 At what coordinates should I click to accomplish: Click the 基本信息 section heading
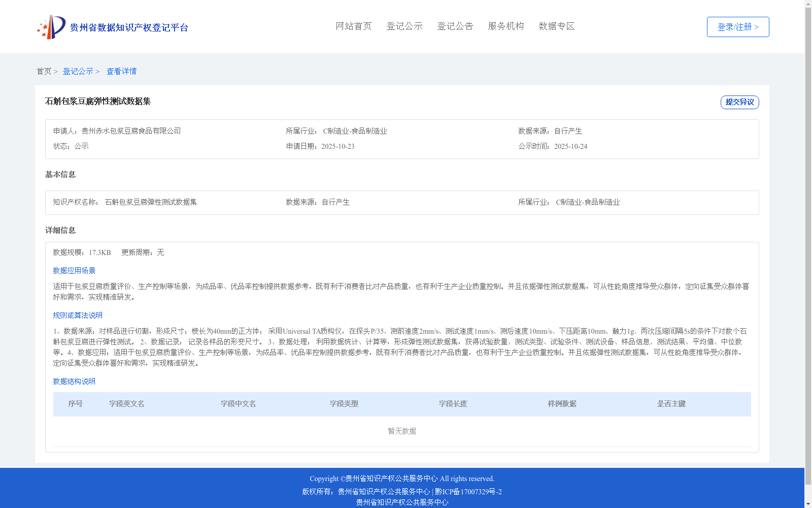tap(60, 174)
